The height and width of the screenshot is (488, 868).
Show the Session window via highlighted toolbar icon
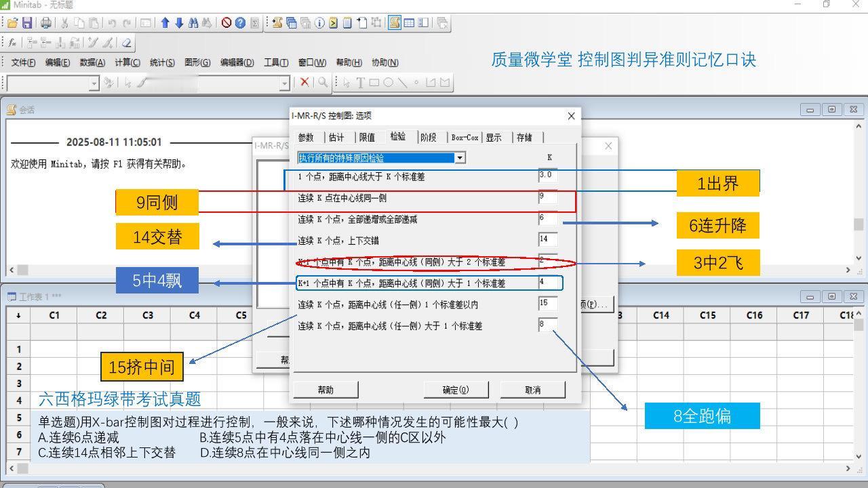395,23
